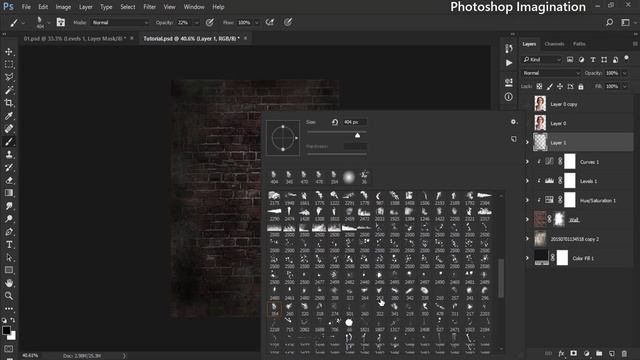This screenshot has width=640, height=360.
Task: Select the Gradient tool
Action: pyautogui.click(x=9, y=193)
